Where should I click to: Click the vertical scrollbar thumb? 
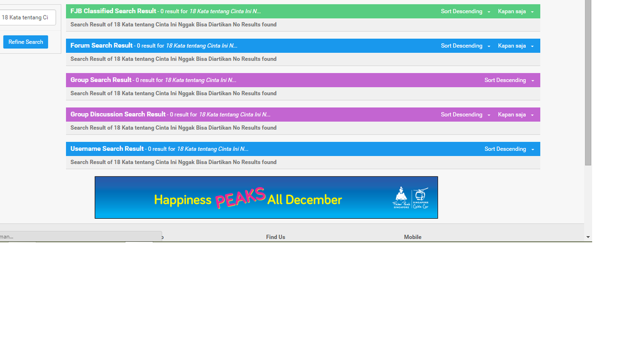[x=588, y=83]
